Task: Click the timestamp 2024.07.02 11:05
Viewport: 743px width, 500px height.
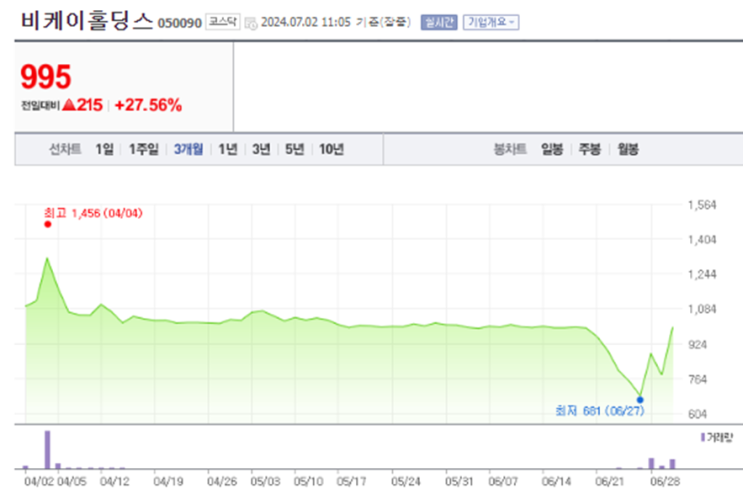Action: pyautogui.click(x=306, y=22)
